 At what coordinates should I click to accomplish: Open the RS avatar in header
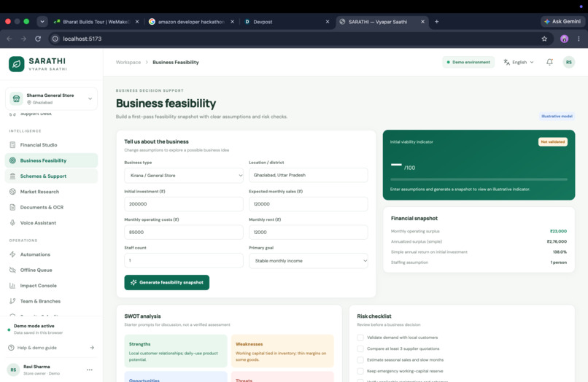tap(569, 62)
